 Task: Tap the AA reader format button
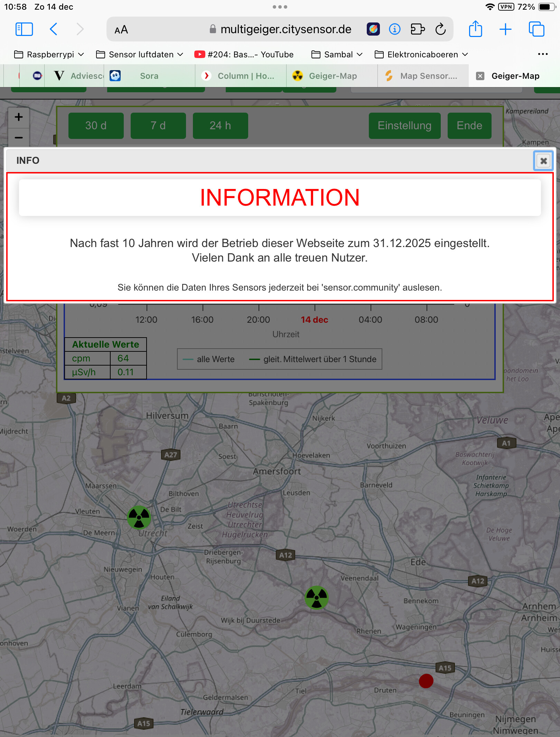(121, 30)
